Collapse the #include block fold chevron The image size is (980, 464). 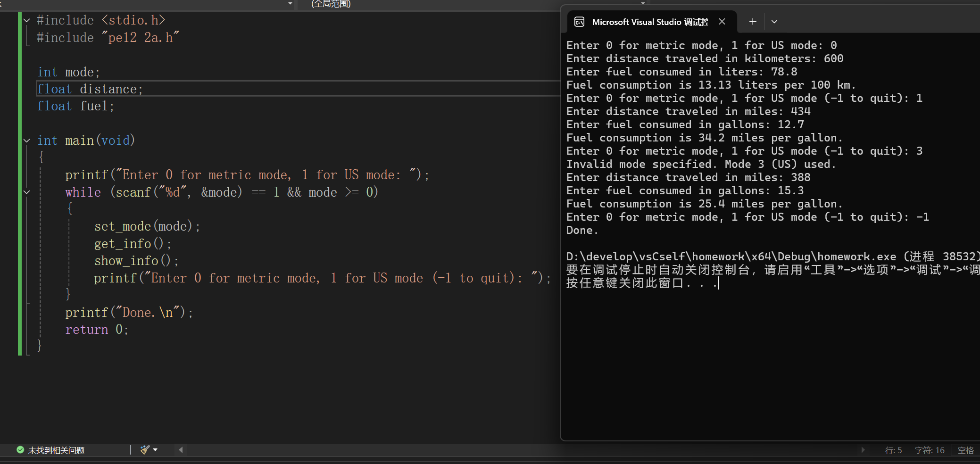[27, 20]
